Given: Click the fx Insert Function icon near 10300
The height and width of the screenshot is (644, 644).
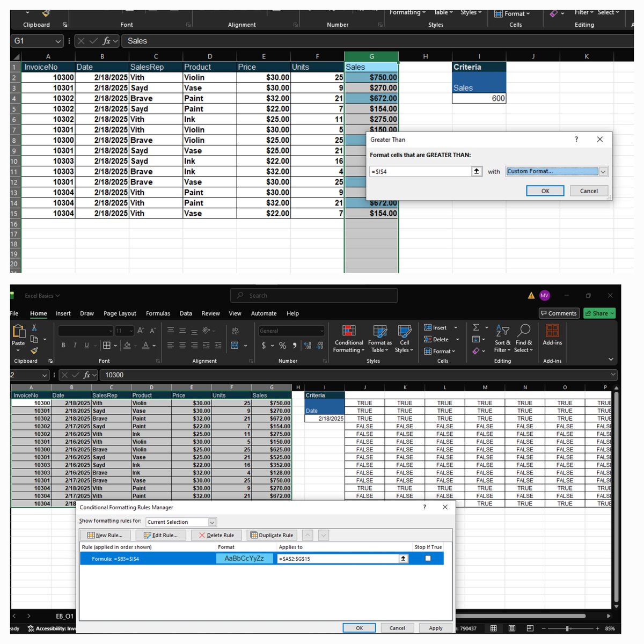Looking at the screenshot, I should coord(87,375).
